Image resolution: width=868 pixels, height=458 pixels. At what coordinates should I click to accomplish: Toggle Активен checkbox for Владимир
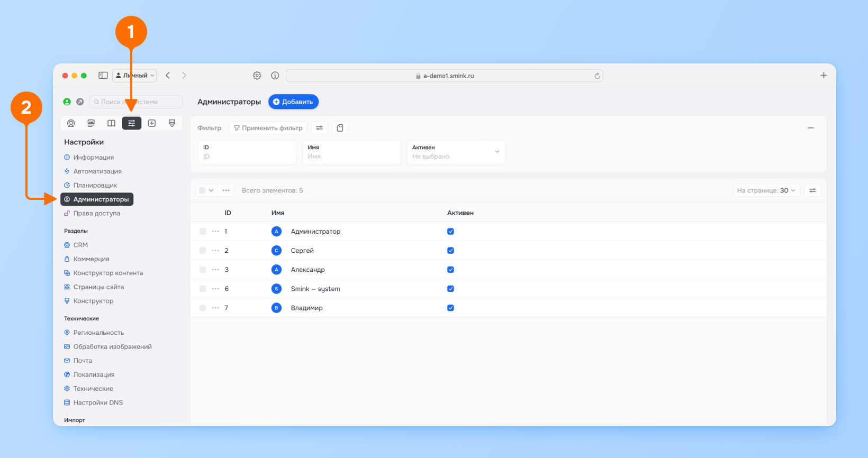450,308
